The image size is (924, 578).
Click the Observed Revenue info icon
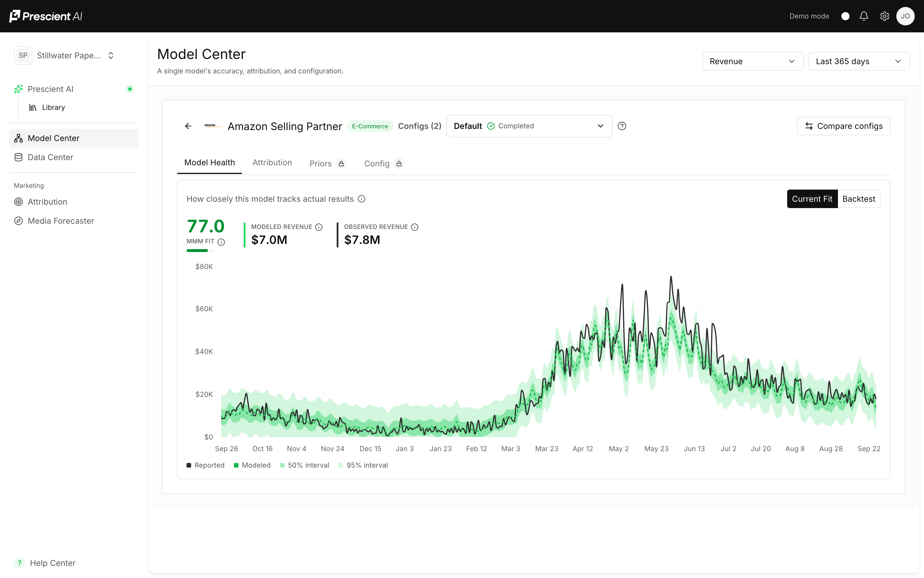[415, 227]
